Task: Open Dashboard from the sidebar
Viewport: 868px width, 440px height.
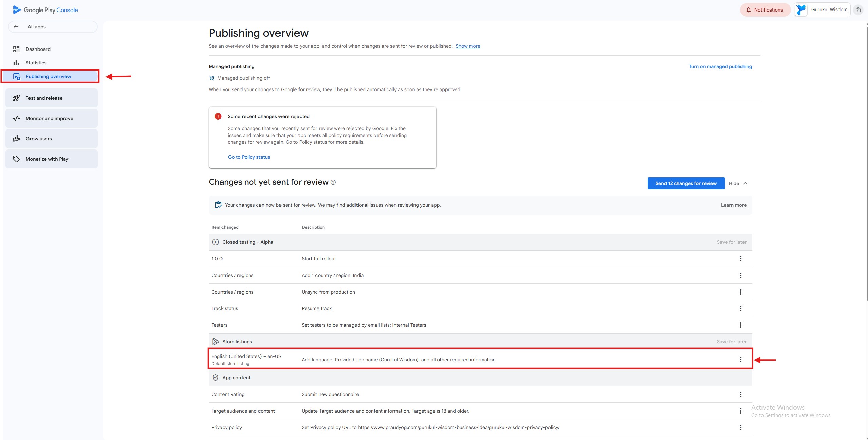Action: pyautogui.click(x=38, y=49)
